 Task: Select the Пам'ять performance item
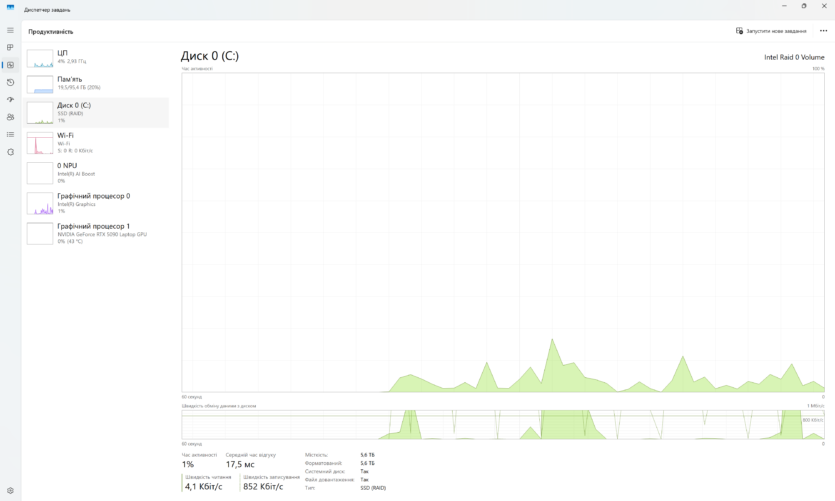pyautogui.click(x=97, y=84)
